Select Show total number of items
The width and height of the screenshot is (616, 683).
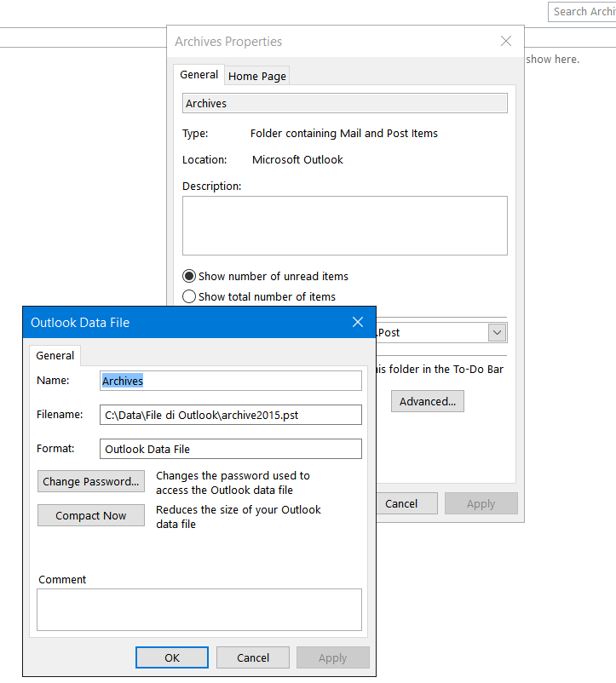pyautogui.click(x=189, y=296)
